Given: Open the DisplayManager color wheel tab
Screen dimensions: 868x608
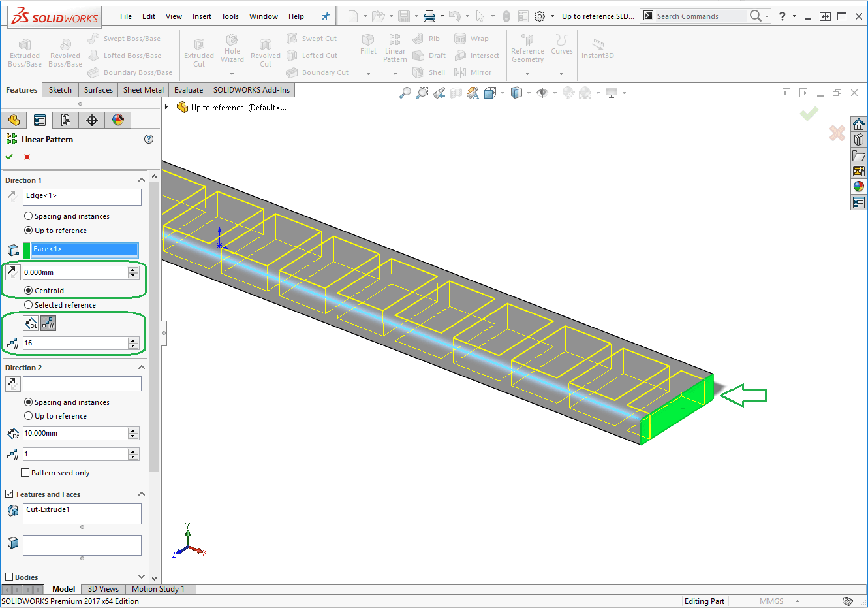Looking at the screenshot, I should [118, 120].
